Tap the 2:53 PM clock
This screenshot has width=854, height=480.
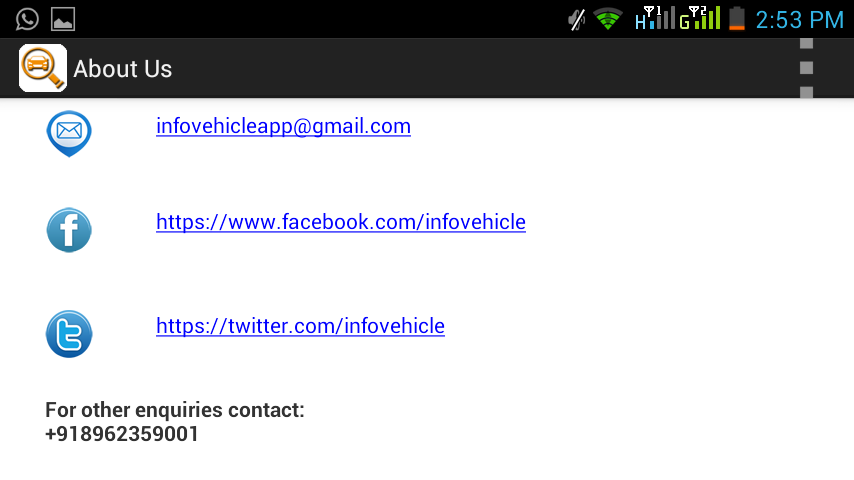point(800,20)
